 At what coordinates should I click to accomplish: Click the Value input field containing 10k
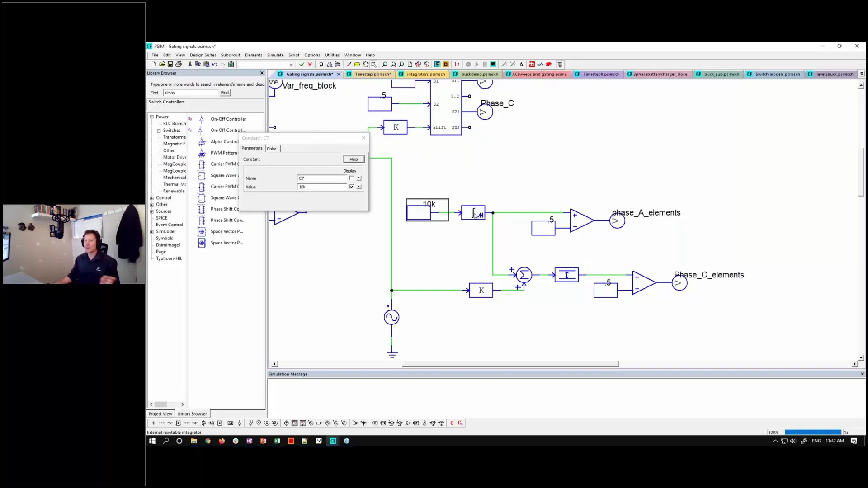tap(322, 187)
